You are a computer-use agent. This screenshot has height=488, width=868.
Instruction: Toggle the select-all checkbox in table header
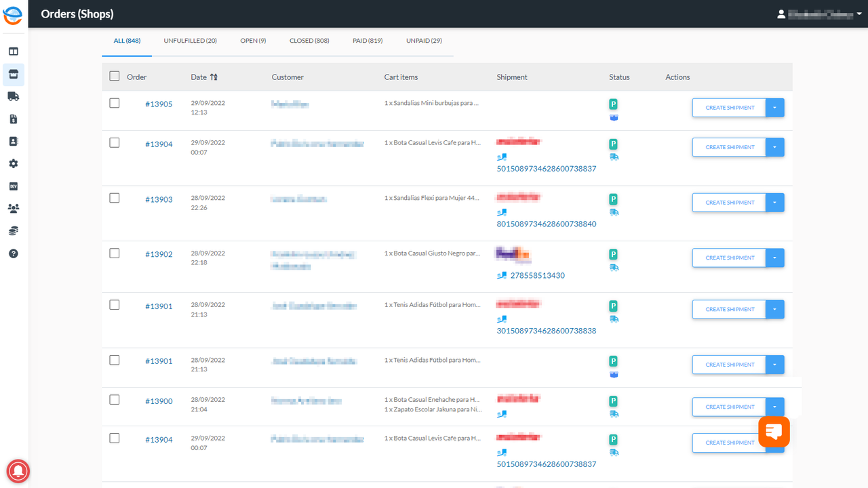coord(115,76)
